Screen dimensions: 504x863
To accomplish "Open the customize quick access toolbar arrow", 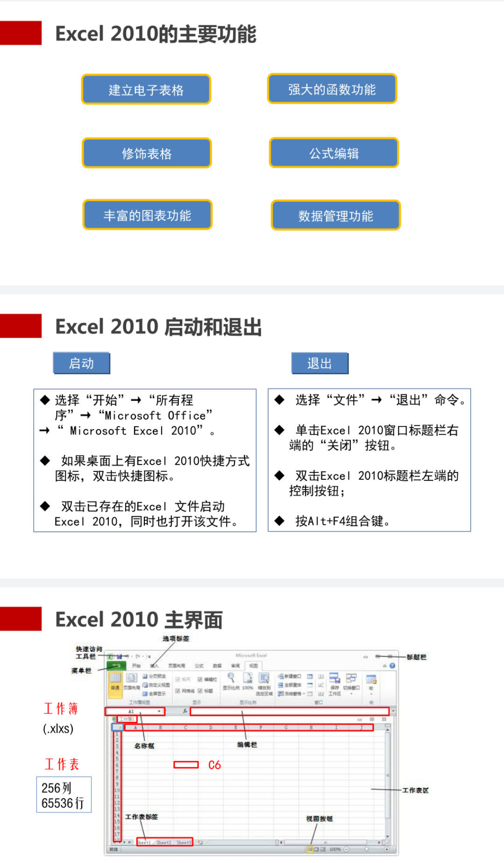I will click(149, 656).
